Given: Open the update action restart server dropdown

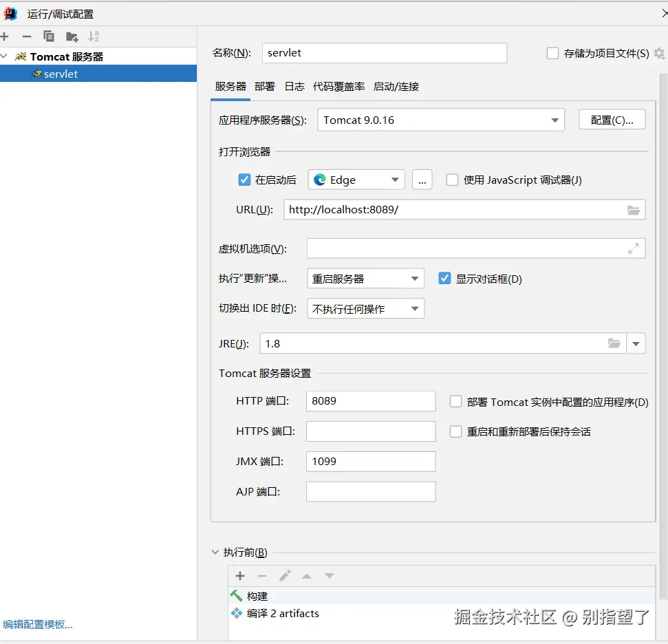Looking at the screenshot, I should pos(365,279).
